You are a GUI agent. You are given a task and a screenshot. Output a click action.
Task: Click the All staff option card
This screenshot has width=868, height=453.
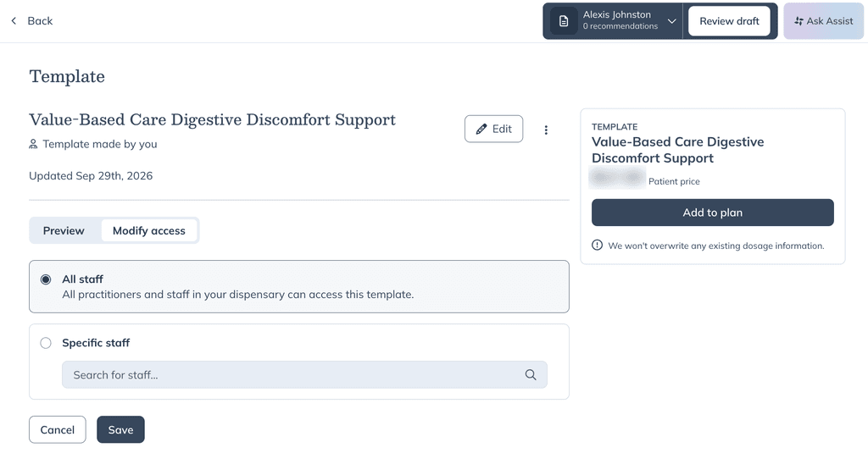(299, 286)
